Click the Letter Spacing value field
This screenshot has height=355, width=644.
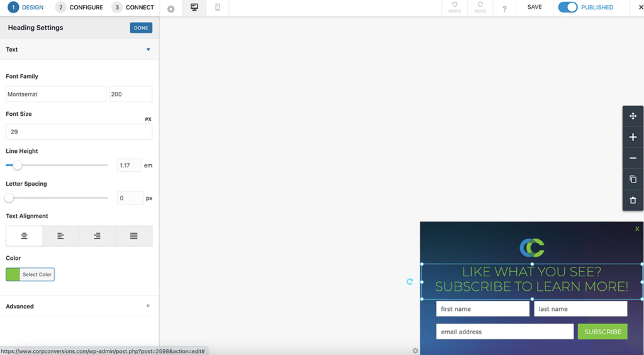coord(130,198)
